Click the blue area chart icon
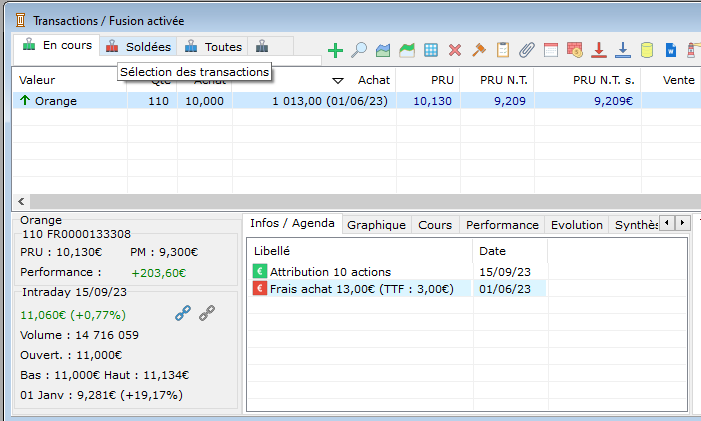 point(383,50)
